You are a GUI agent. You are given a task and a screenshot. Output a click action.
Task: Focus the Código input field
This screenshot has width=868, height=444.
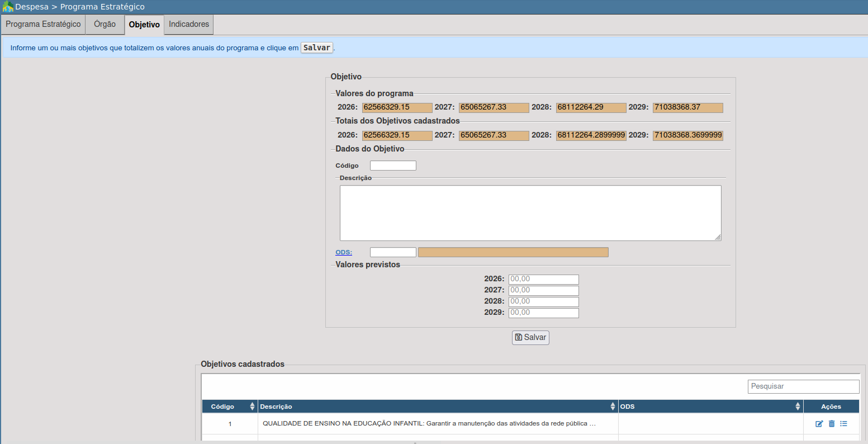pos(393,166)
